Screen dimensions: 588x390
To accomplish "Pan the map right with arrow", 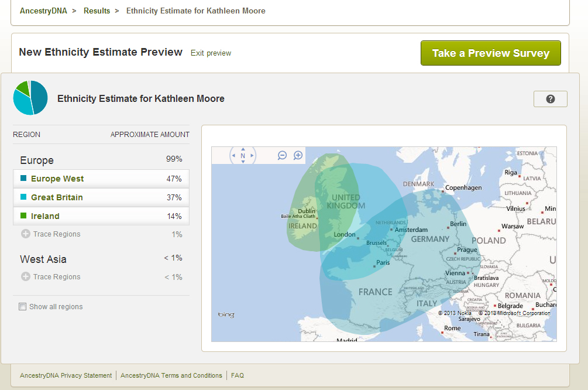I will point(252,156).
